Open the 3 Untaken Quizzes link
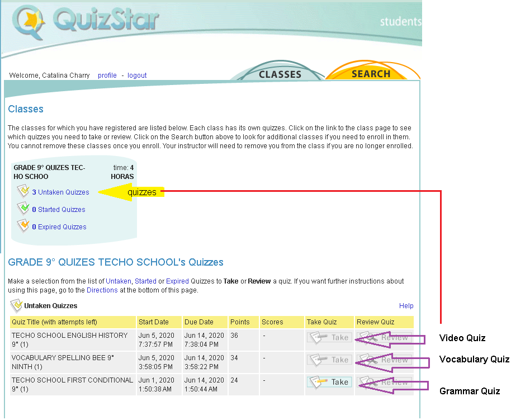Screen dimensions: 511x420 [x=60, y=192]
